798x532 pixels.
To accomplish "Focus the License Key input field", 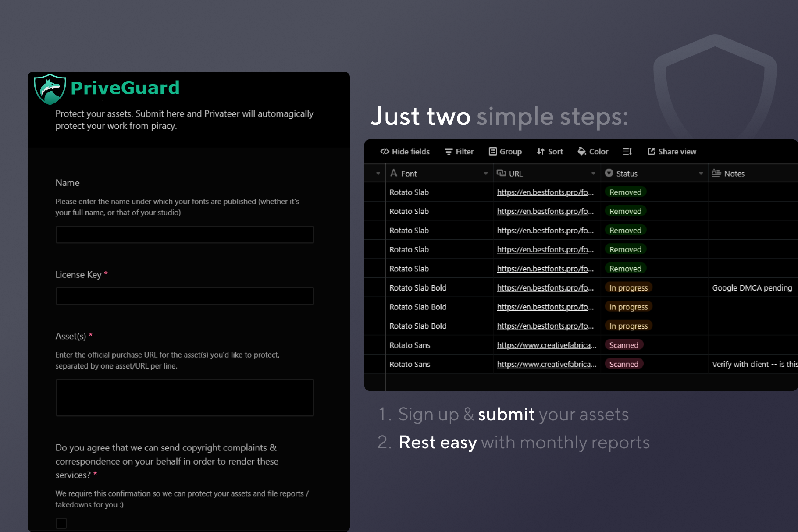I will pos(185,296).
